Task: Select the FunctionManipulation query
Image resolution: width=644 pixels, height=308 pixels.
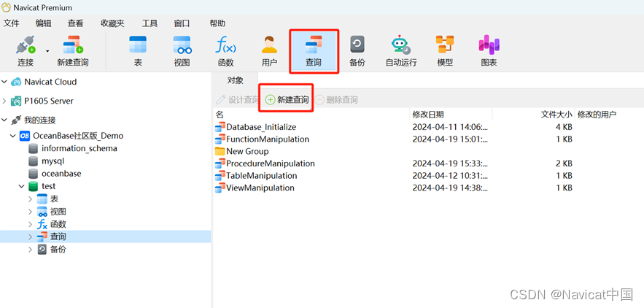Action: [268, 139]
